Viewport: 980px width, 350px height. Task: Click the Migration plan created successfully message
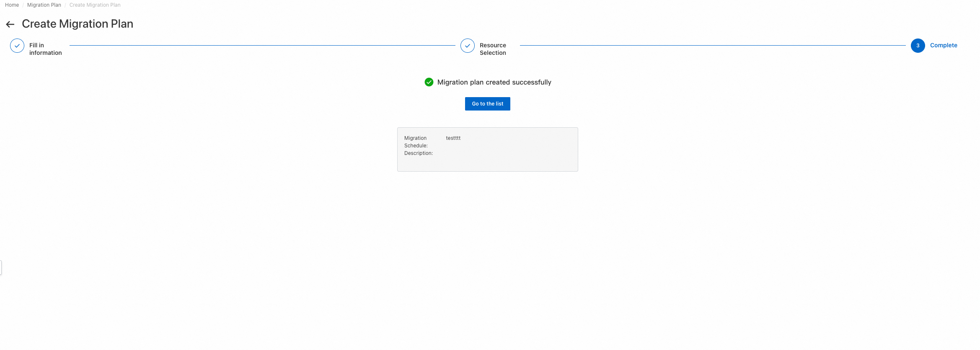(x=494, y=82)
